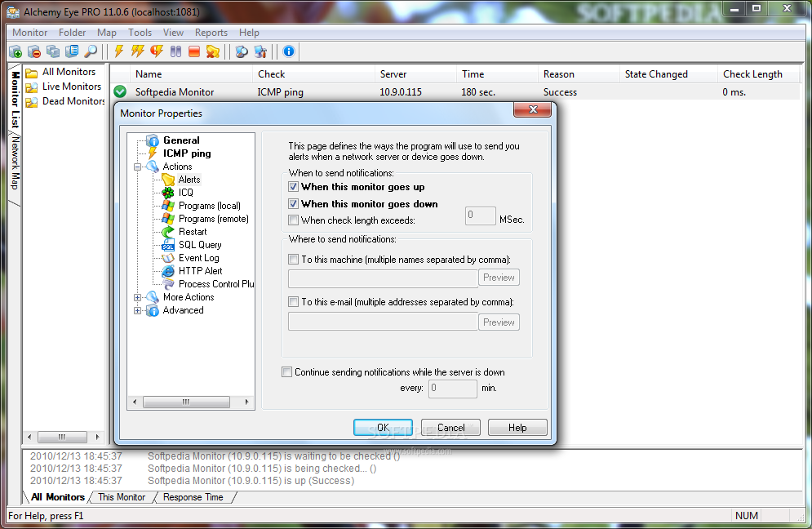
Task: Click the blue info about icon
Action: (289, 51)
